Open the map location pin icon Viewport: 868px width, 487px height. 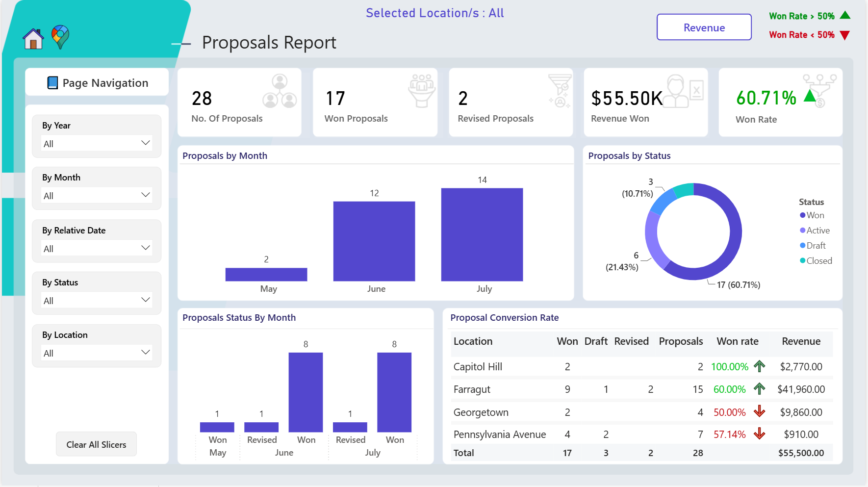coord(60,37)
